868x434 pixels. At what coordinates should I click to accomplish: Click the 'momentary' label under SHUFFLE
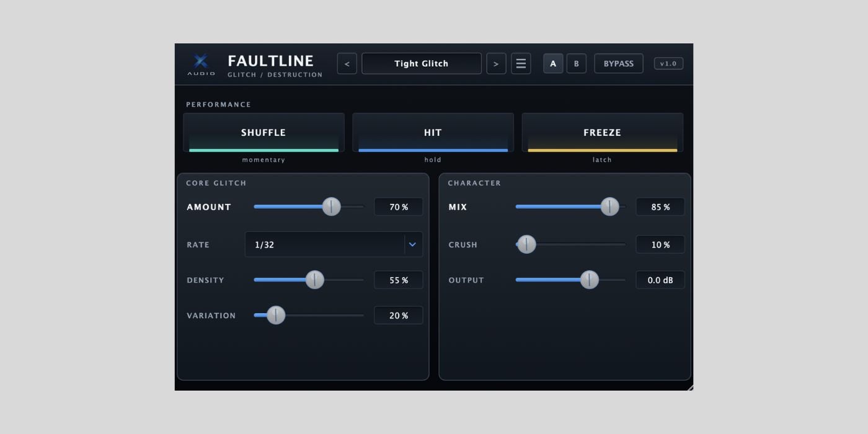coord(263,160)
